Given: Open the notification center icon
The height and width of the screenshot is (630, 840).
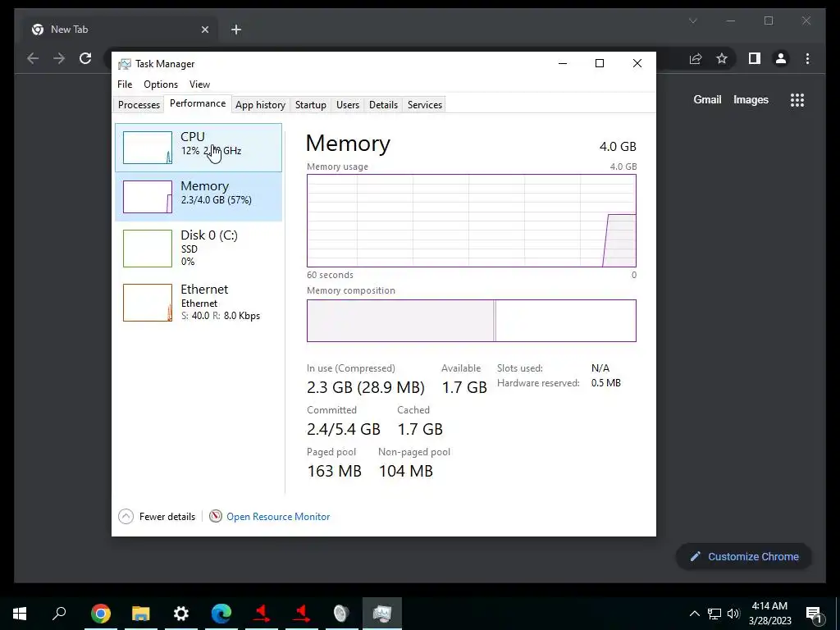Looking at the screenshot, I should pyautogui.click(x=813, y=614).
